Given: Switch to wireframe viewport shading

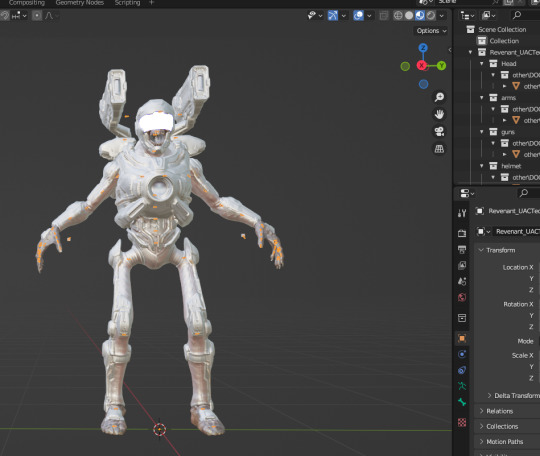Looking at the screenshot, I should point(398,15).
